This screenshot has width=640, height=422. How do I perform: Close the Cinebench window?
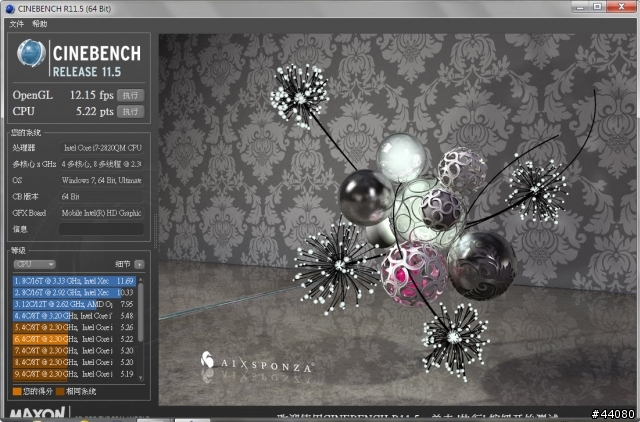pos(621,7)
